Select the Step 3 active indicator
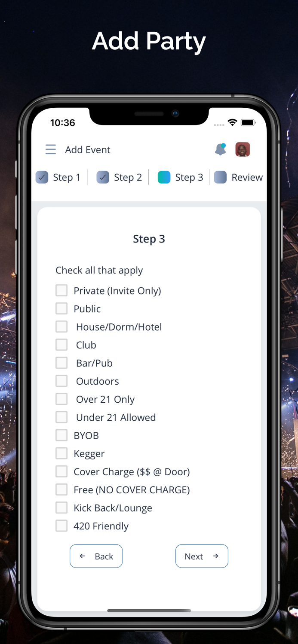This screenshot has height=644, width=298. [x=164, y=177]
